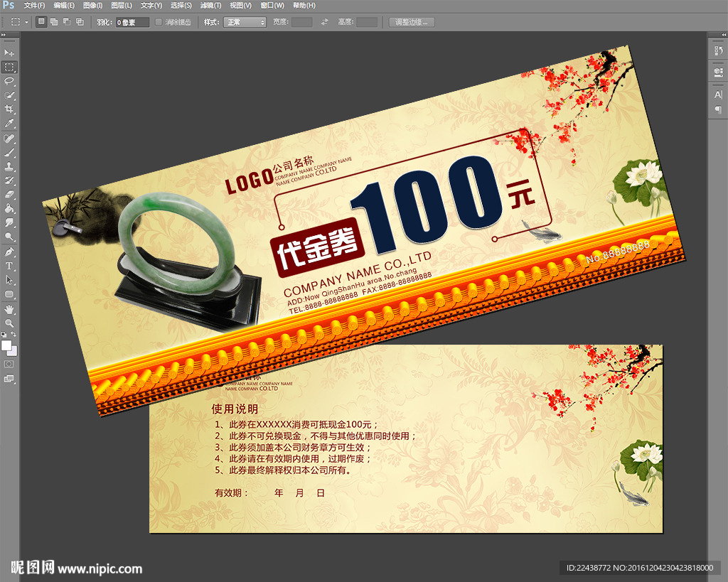Select the Hand tool
Screen dimensions: 728x582
pos(9,309)
